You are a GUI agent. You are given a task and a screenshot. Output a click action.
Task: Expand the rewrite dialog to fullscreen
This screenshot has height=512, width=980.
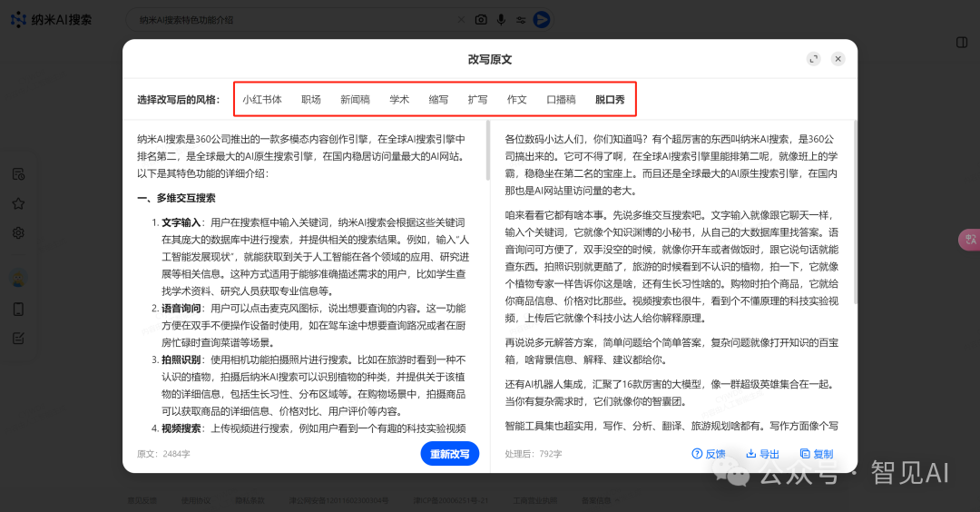pyautogui.click(x=814, y=59)
